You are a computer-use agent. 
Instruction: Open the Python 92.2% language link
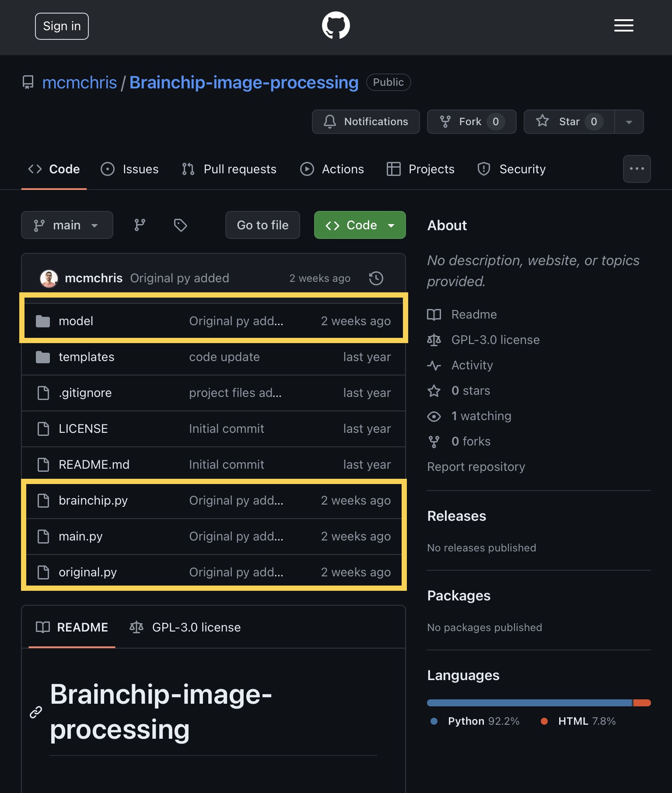tap(475, 721)
